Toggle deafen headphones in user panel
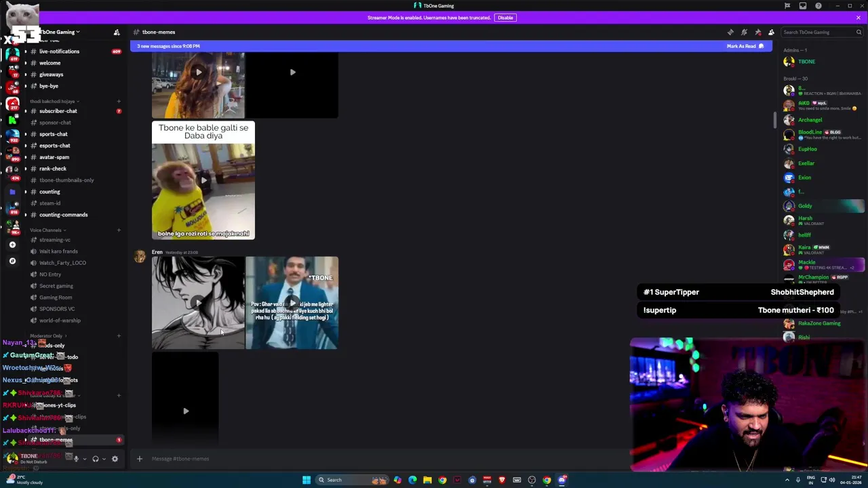This screenshot has width=868, height=488. click(x=96, y=459)
